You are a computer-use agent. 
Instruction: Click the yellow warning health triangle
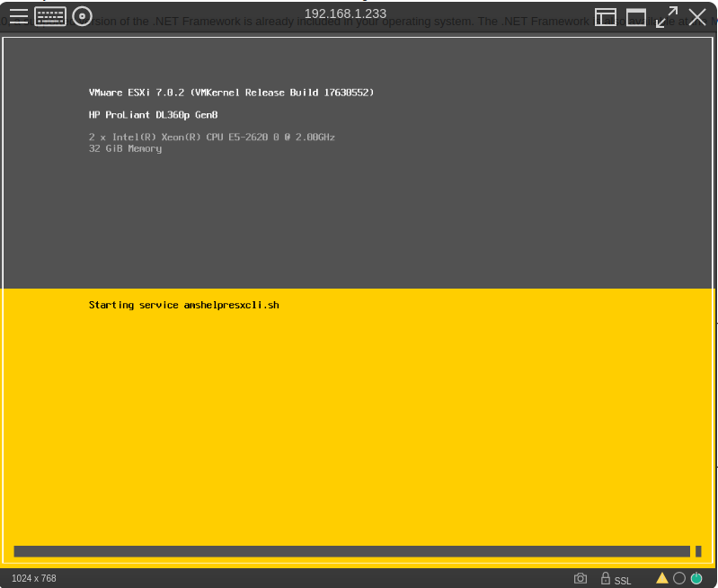tap(662, 578)
